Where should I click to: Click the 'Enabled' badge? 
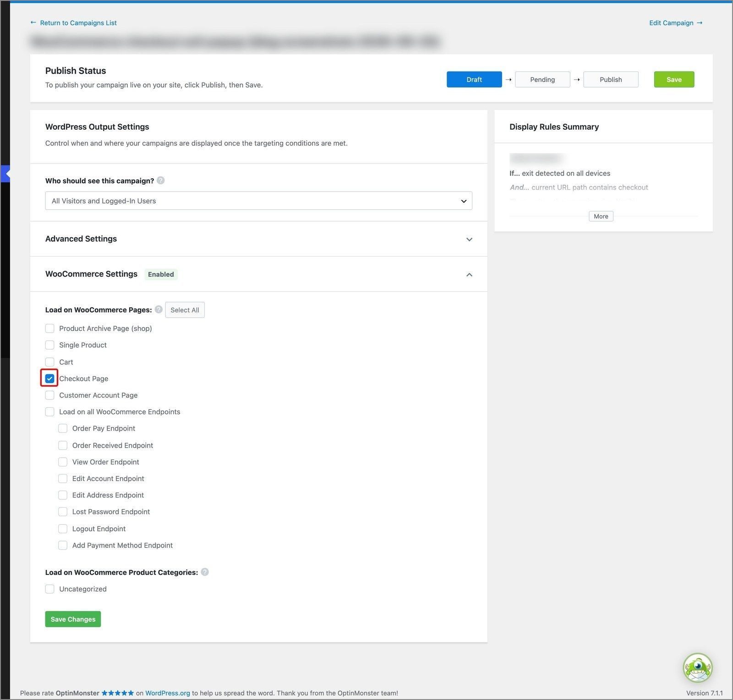[x=161, y=274]
